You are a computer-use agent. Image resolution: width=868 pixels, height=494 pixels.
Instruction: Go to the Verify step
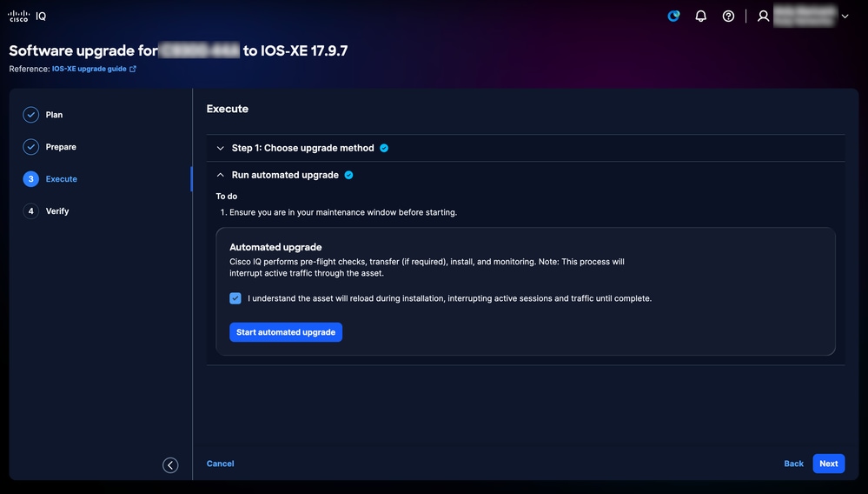pos(57,211)
